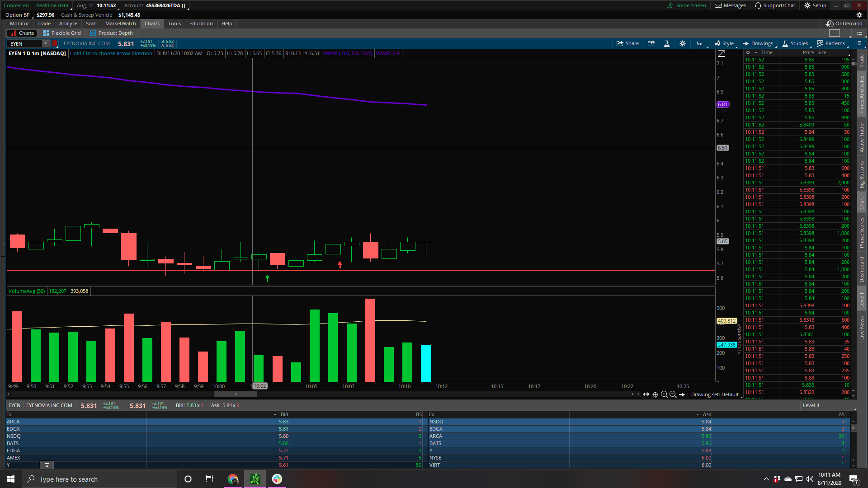Open symbol description info icon
Viewport: 868px width, 488px height.
point(651,43)
